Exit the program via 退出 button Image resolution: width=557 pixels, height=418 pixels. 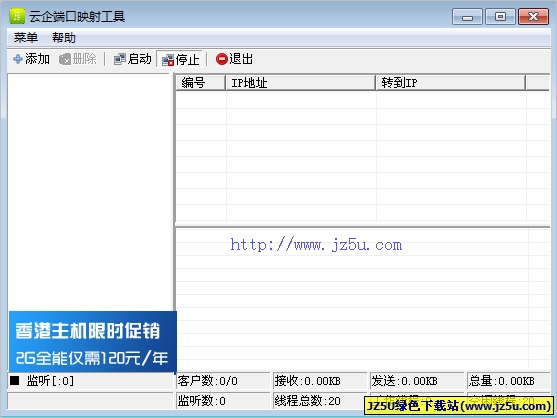(234, 59)
